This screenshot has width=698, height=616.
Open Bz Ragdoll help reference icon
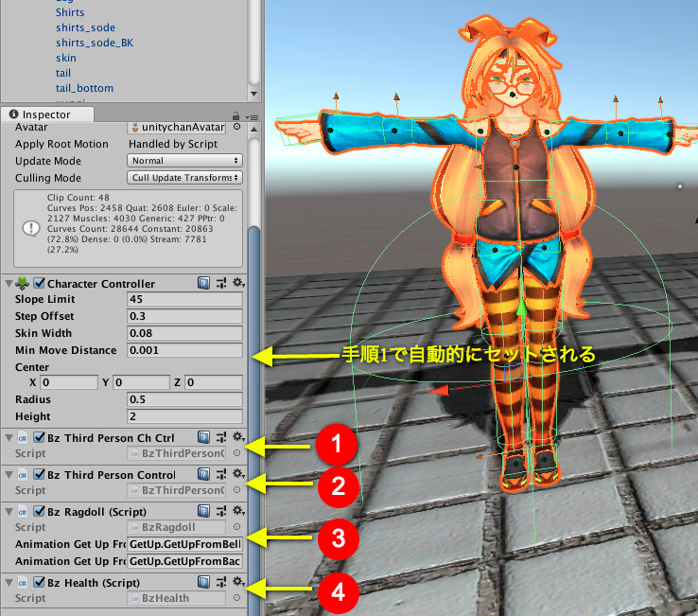204,511
